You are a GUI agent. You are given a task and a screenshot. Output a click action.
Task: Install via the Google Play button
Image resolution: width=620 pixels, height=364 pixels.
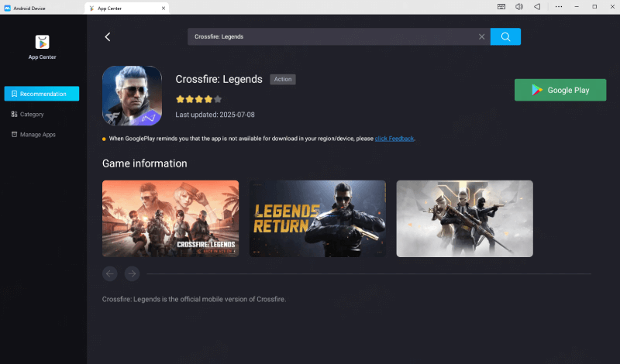[560, 90]
